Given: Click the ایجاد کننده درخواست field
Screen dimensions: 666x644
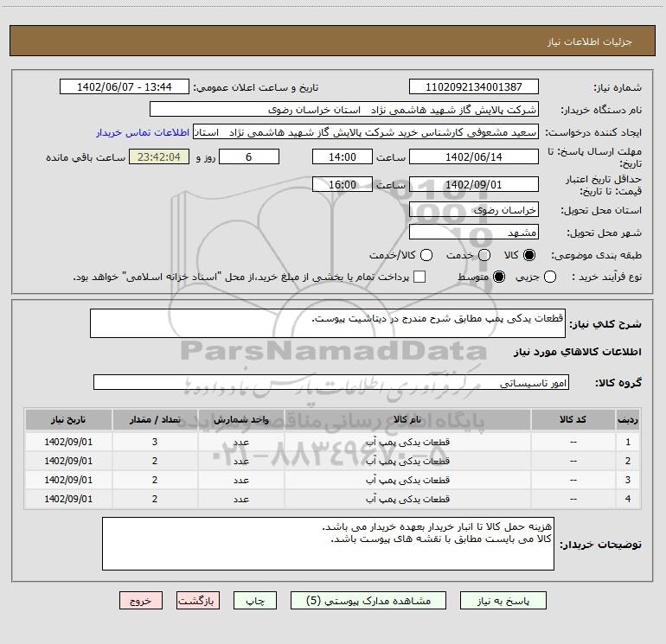Looking at the screenshot, I should [x=366, y=132].
